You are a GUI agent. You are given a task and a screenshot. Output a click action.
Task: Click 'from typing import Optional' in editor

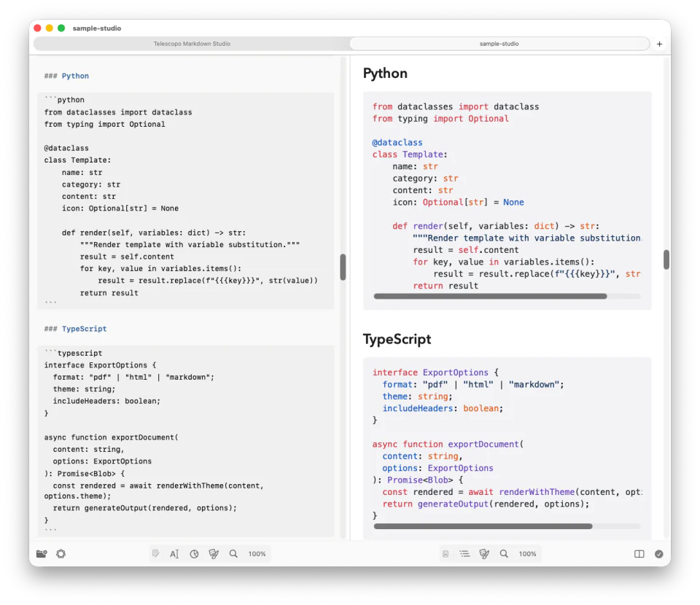(x=104, y=124)
